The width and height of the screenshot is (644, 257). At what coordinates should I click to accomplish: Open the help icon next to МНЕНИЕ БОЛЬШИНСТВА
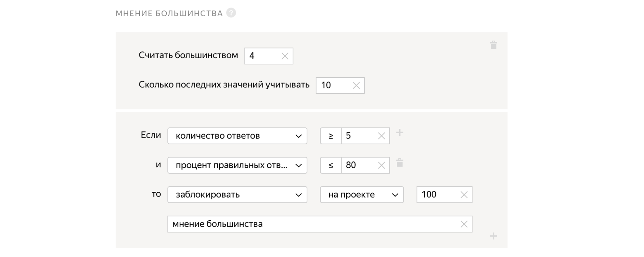point(231,13)
